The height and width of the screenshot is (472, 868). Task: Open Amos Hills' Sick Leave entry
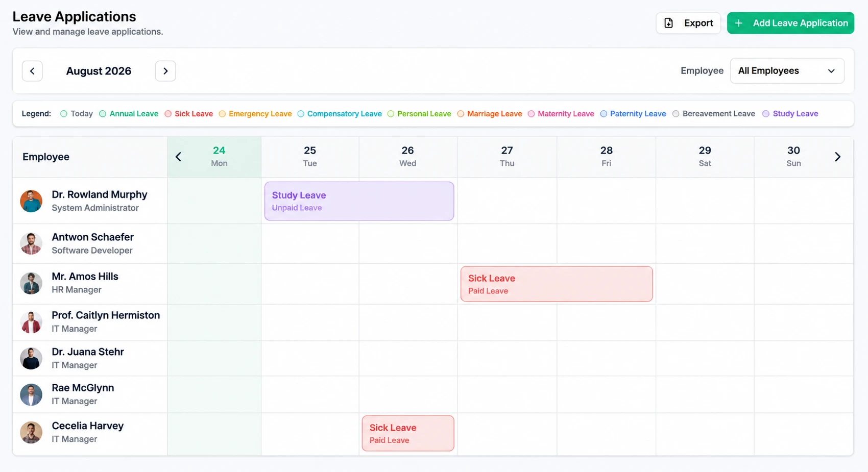pos(557,284)
